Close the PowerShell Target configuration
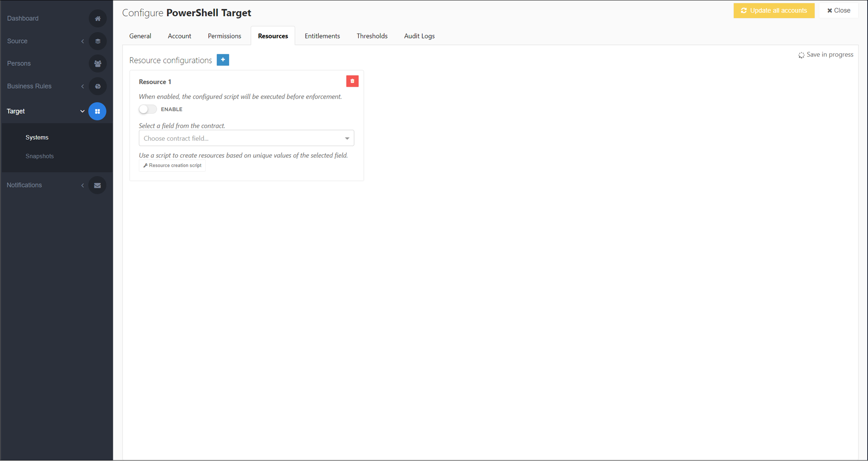The image size is (868, 461). pyautogui.click(x=839, y=10)
